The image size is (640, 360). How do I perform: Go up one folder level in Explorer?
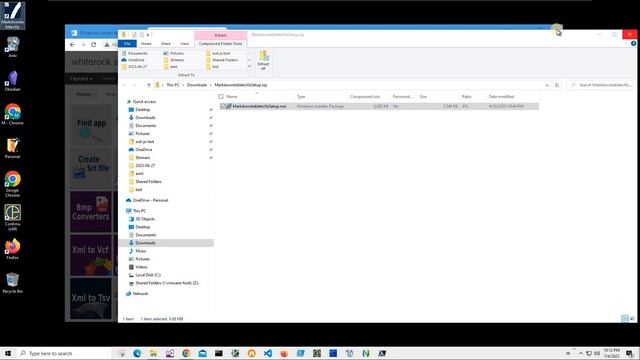click(149, 85)
